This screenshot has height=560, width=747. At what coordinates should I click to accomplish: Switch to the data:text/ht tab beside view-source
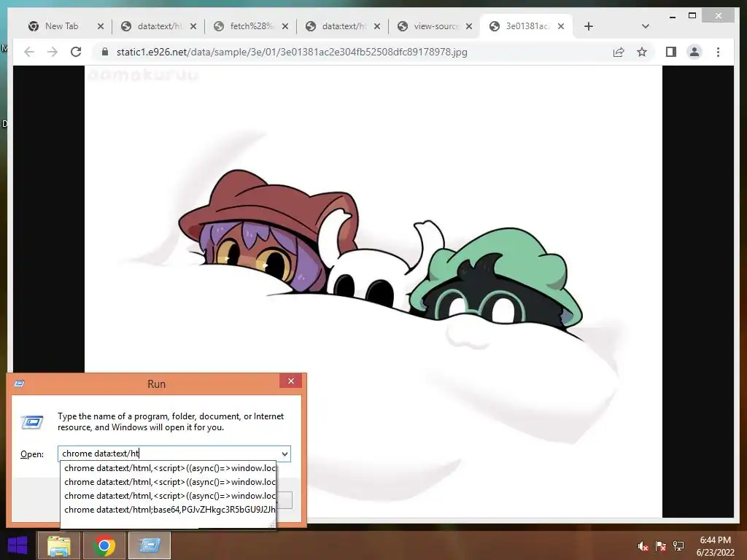point(337,26)
